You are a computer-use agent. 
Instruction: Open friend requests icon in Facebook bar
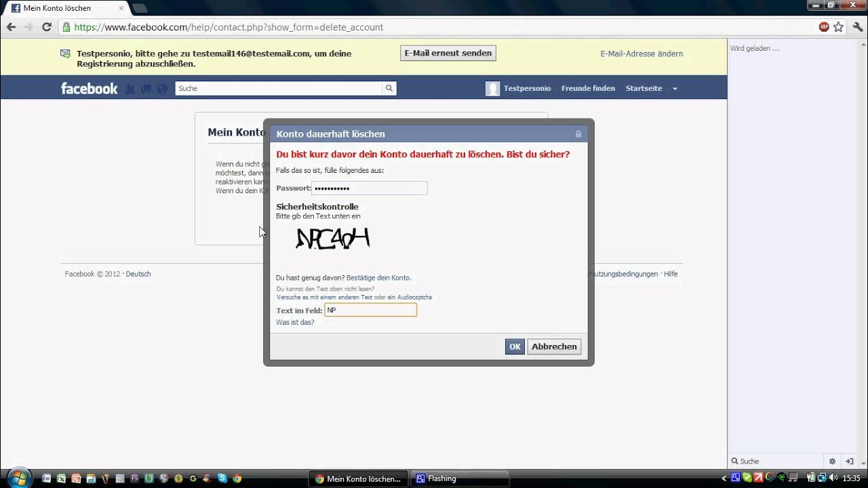130,89
